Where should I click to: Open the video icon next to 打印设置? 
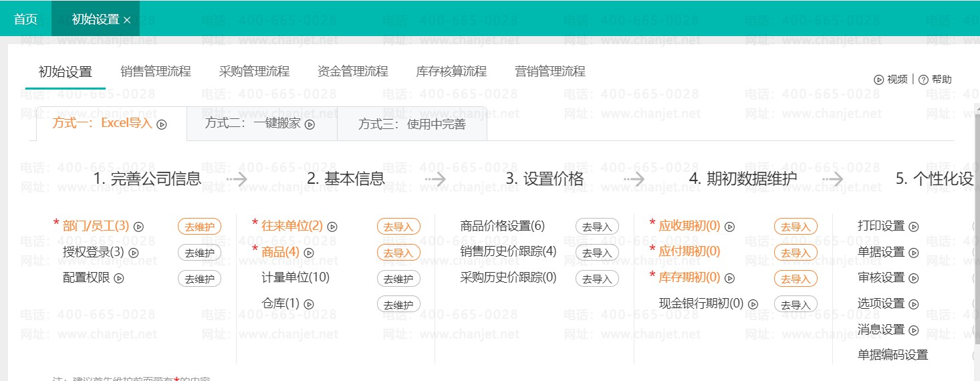coord(914,227)
